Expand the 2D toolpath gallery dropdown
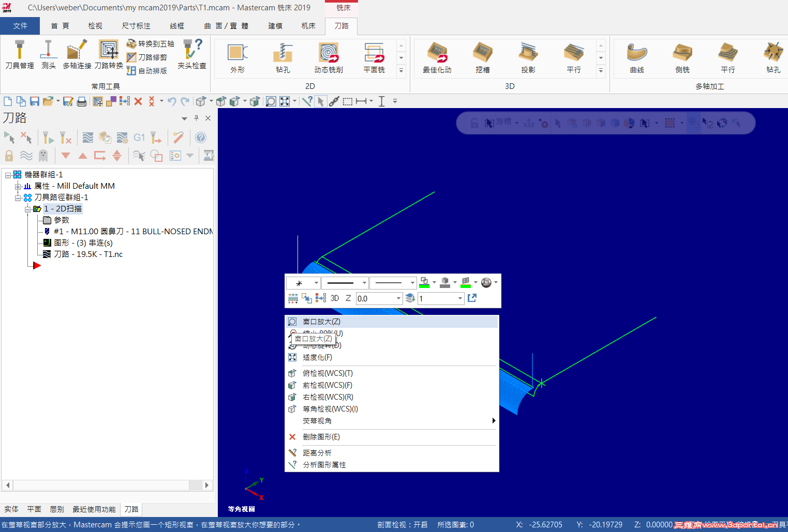 401,71
